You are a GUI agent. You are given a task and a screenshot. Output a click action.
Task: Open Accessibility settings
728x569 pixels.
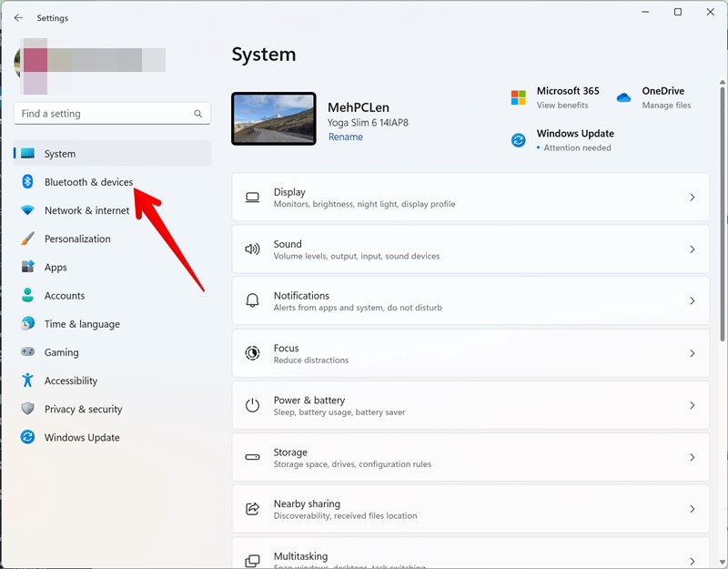coord(76,381)
